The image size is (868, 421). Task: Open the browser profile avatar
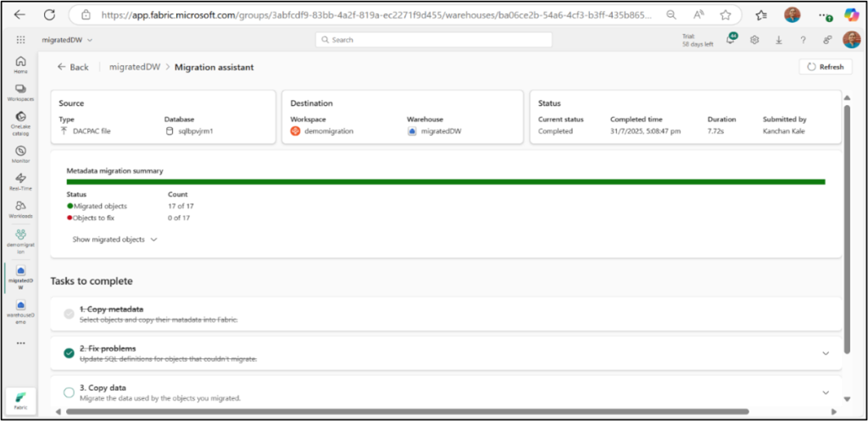click(x=793, y=15)
